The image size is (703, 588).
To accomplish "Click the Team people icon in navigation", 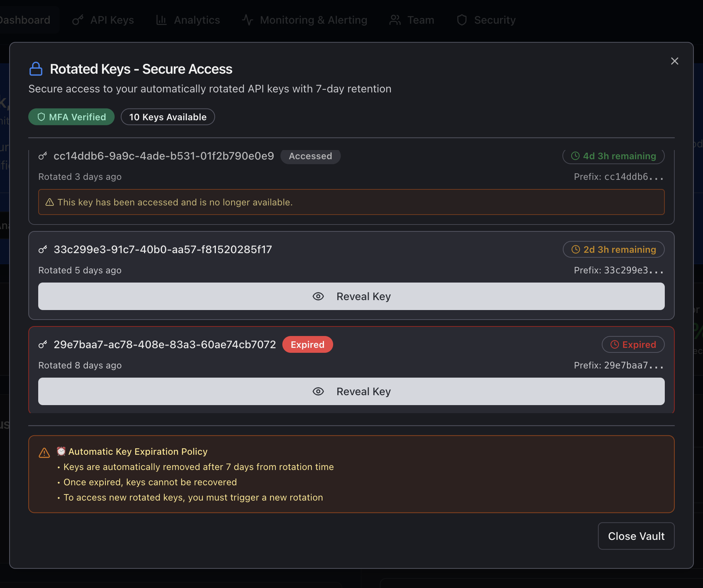I will coord(395,20).
